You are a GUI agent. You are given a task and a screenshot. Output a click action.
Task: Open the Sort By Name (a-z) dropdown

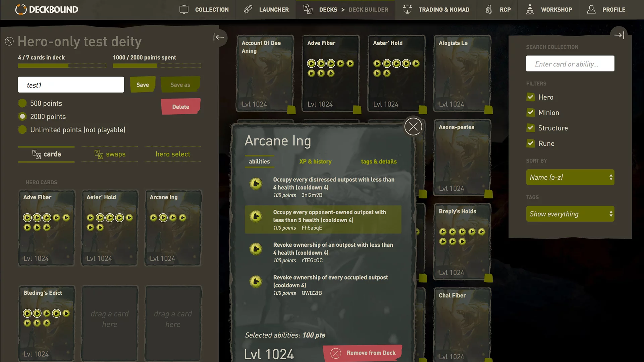pos(570,177)
